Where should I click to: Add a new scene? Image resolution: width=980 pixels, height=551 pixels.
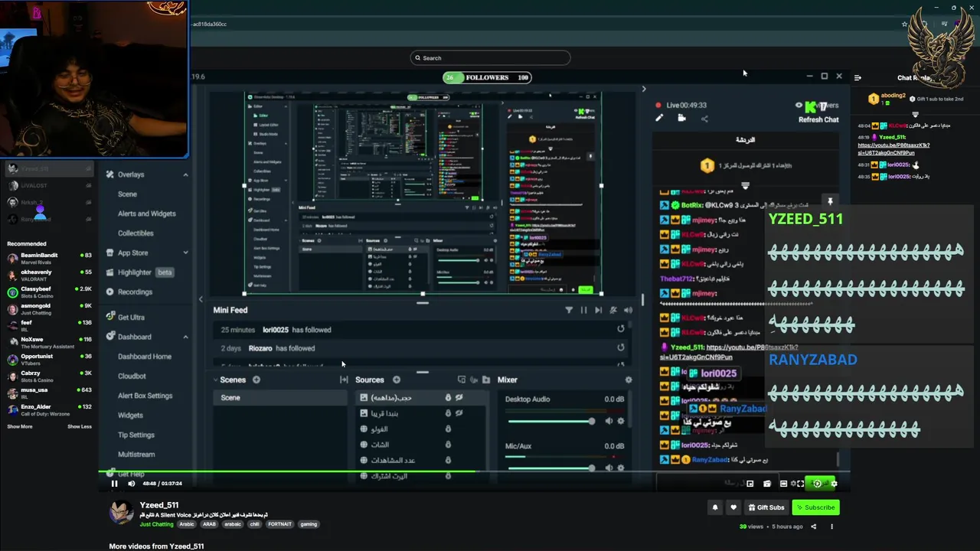256,380
